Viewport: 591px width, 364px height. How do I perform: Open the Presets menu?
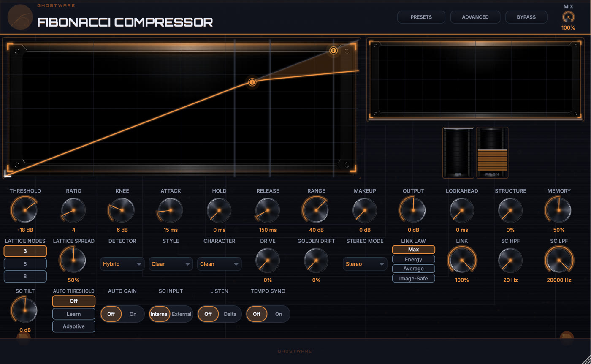(x=421, y=17)
